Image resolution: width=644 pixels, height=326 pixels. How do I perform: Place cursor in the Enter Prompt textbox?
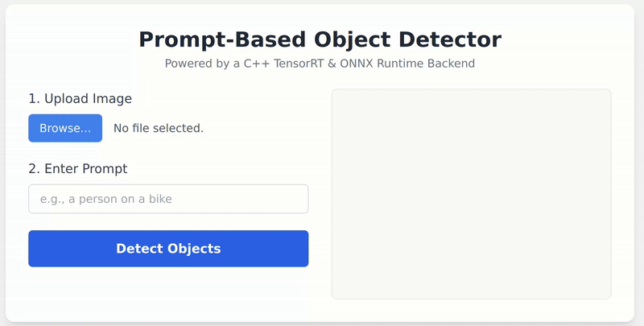(x=168, y=199)
